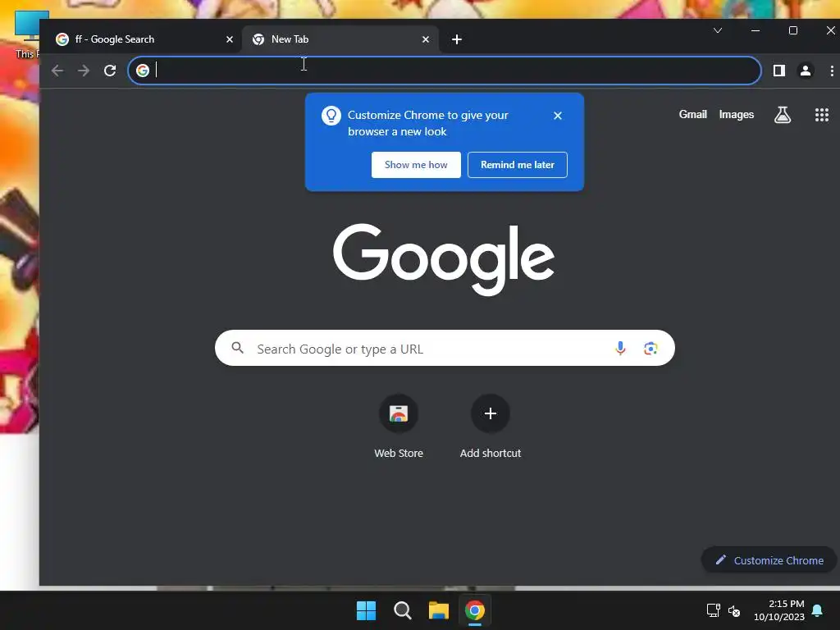Image resolution: width=840 pixels, height=630 pixels.
Task: Go back with the back arrow
Action: click(57, 71)
